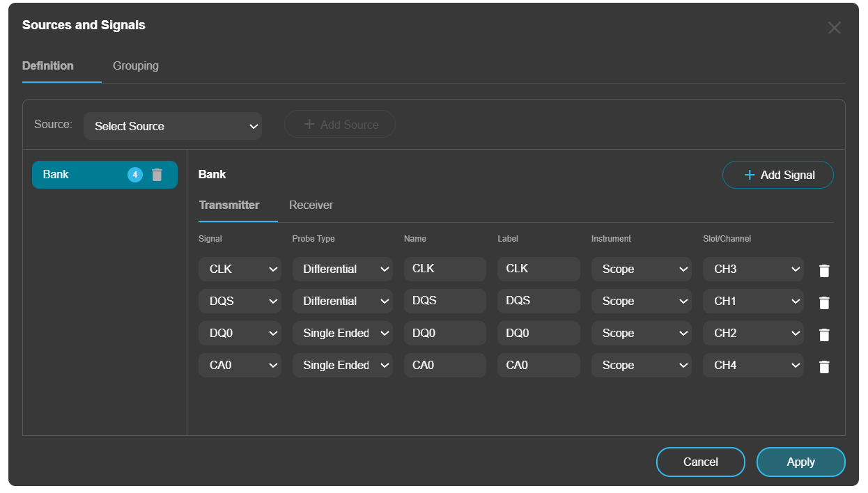Delete the DQ0 signal row trash icon
The image size is (868, 493).
point(824,334)
